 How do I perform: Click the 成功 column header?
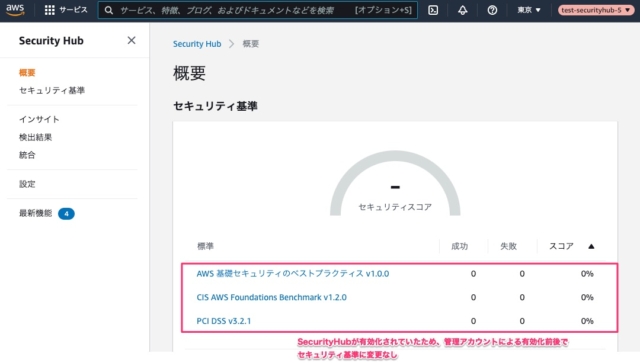pos(460,246)
